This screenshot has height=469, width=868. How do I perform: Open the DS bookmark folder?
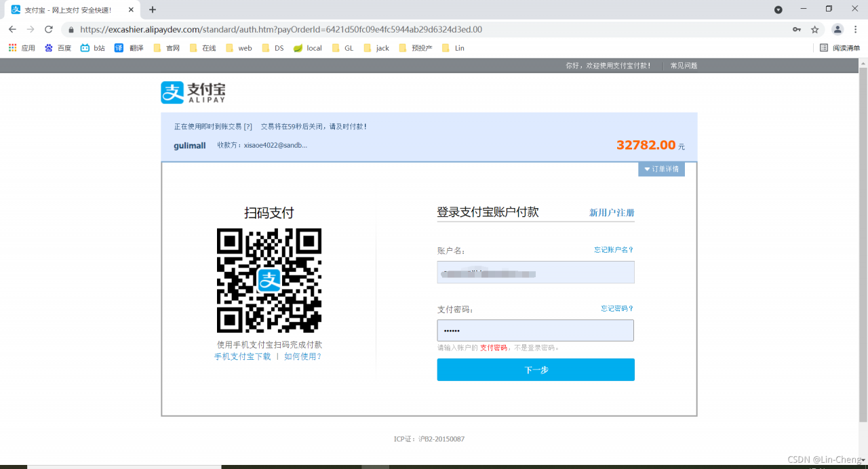(x=273, y=48)
